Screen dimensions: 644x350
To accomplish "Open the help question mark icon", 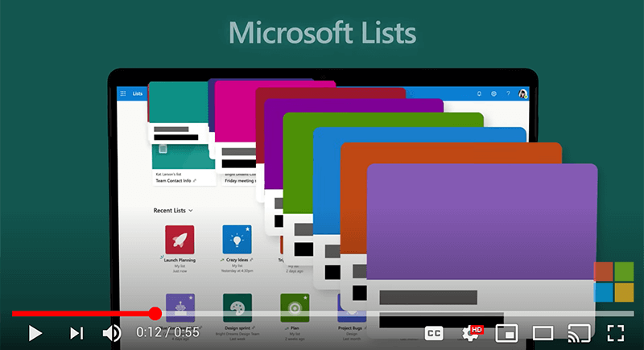I will tap(508, 94).
